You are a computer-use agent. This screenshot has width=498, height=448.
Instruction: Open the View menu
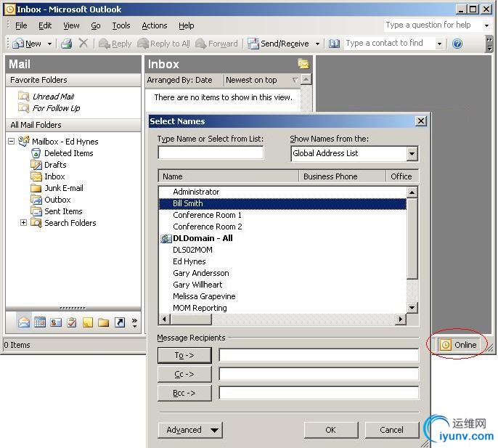coord(71,25)
